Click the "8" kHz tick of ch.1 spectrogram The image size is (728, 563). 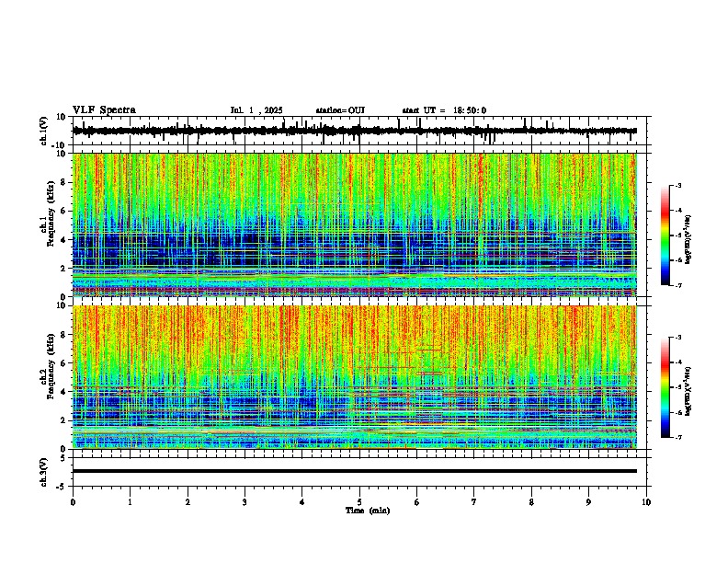64,182
